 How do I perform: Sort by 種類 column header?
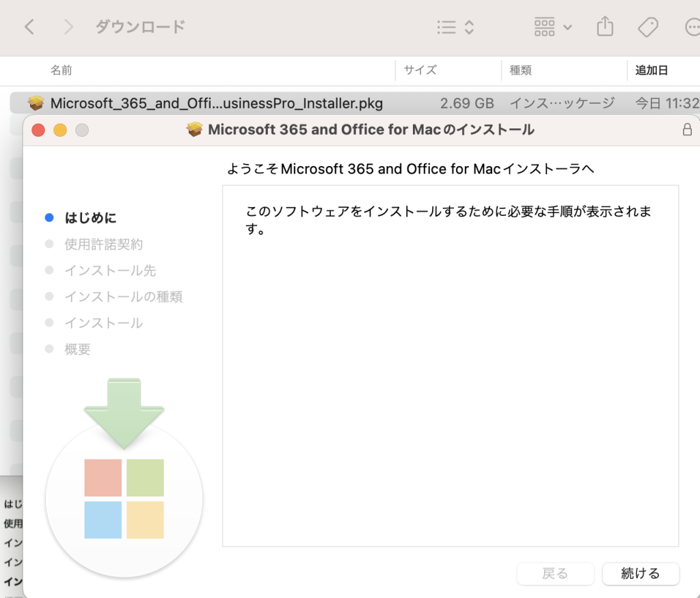coord(520,70)
